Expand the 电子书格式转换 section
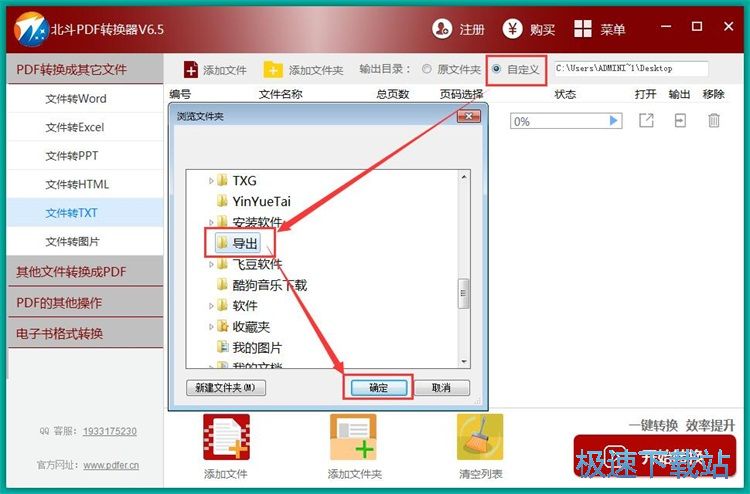The height and width of the screenshot is (494, 750). 85,333
